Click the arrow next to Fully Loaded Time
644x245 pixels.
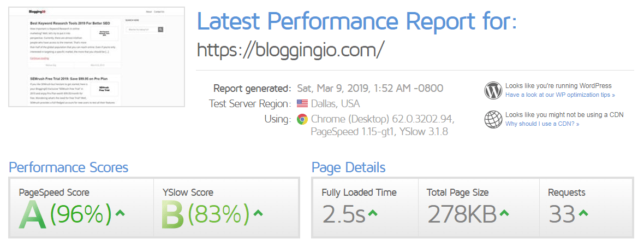(373, 213)
